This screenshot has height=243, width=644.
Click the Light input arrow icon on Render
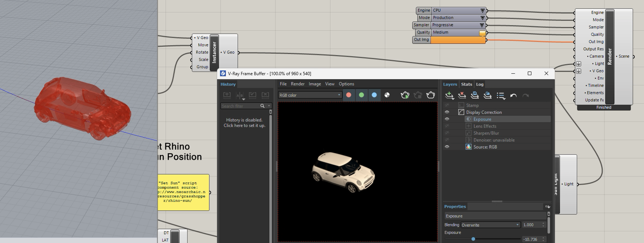(579, 64)
